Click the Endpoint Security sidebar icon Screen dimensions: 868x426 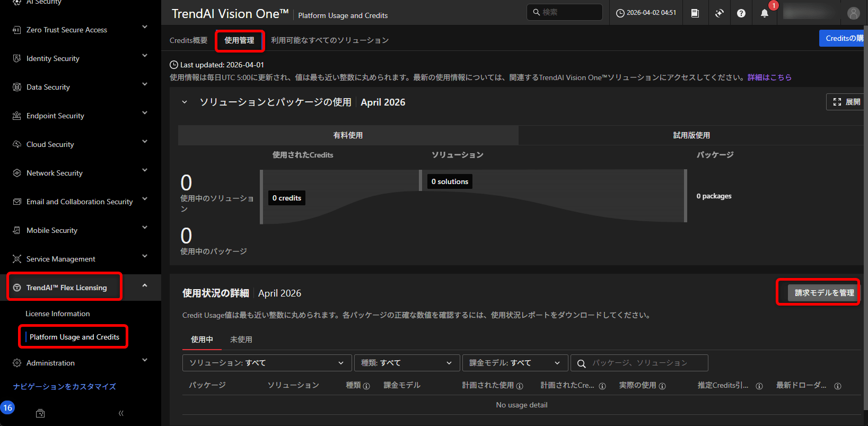pyautogui.click(x=17, y=116)
